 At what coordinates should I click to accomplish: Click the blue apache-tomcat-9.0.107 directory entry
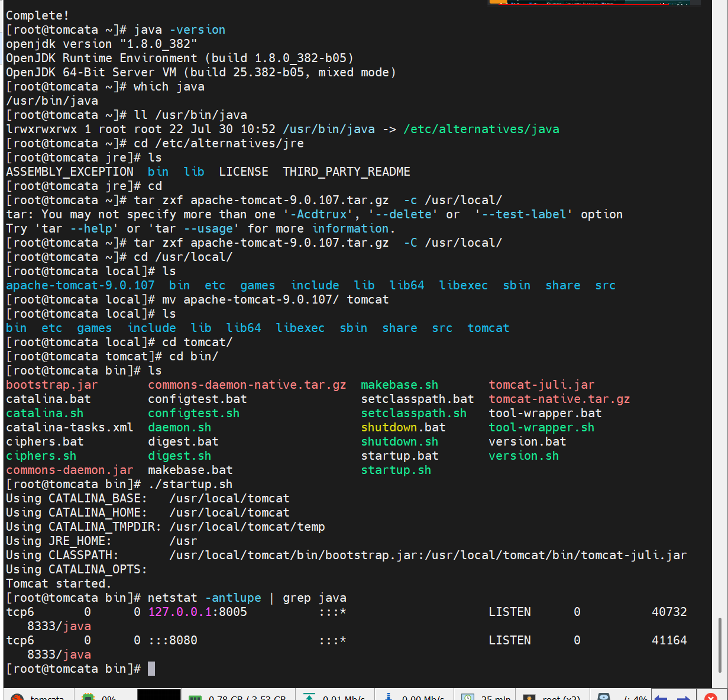coord(80,285)
